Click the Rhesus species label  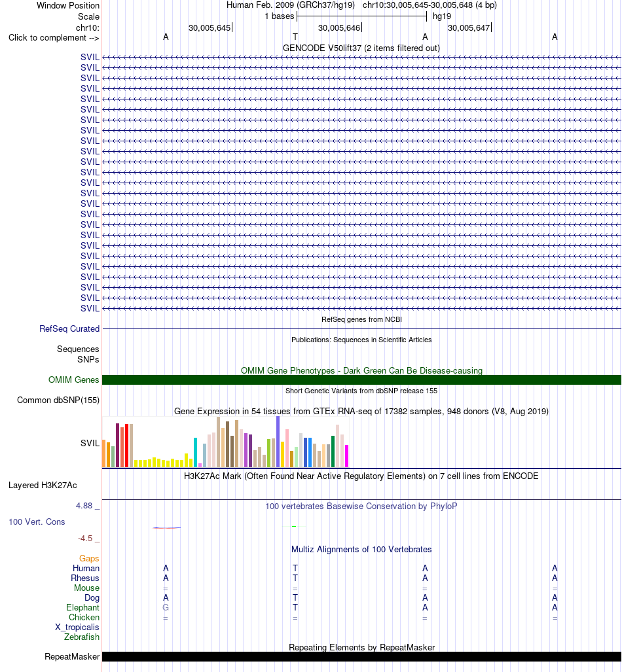tap(85, 578)
